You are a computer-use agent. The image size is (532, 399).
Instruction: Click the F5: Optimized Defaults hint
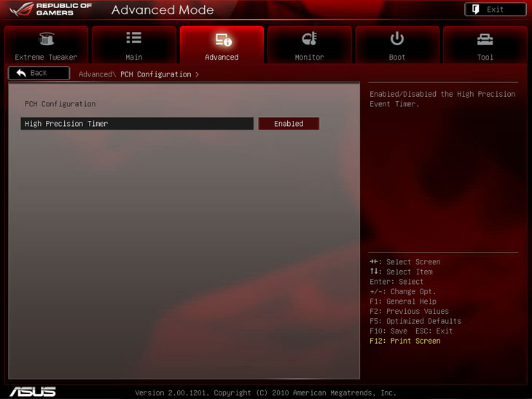(415, 321)
